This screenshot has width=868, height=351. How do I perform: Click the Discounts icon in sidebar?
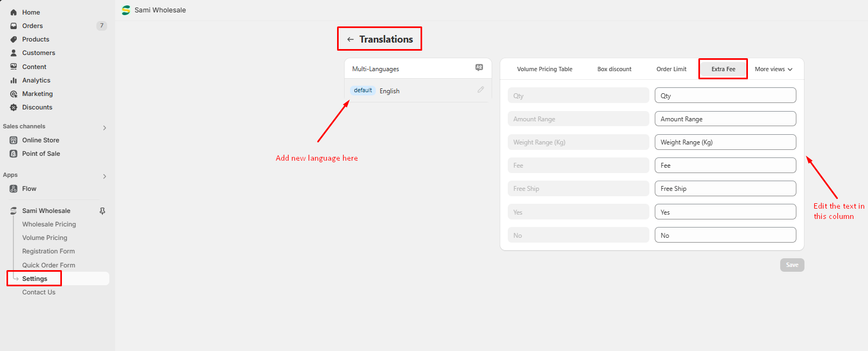[x=13, y=107]
